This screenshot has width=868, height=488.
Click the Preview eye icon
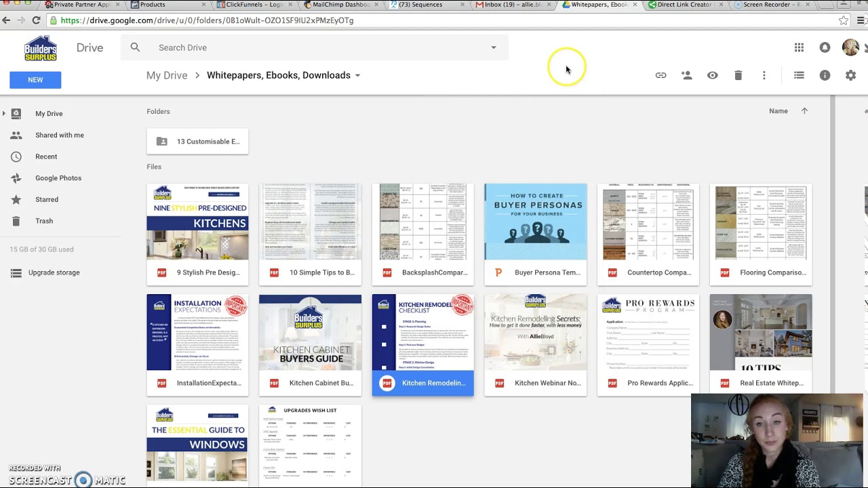pos(713,75)
